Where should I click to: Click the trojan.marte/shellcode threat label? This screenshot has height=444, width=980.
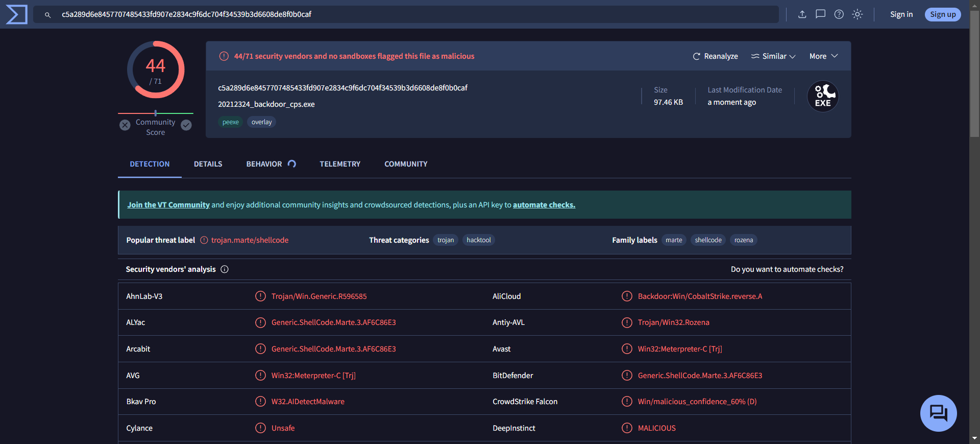(x=250, y=240)
